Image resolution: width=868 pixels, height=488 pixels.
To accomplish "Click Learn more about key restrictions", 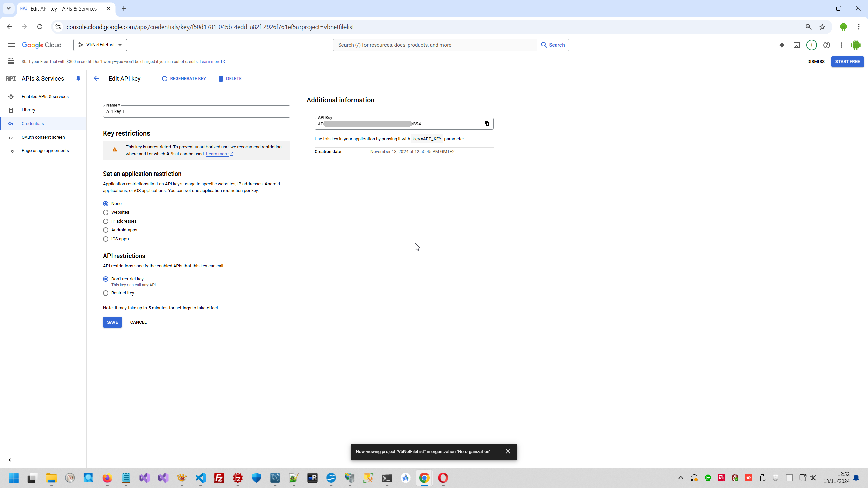I will pyautogui.click(x=217, y=154).
